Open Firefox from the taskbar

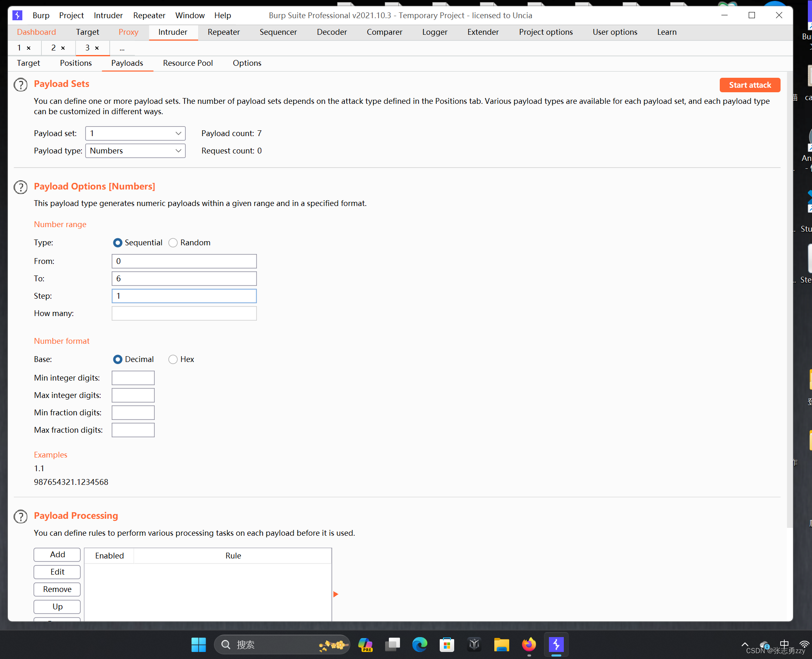pyautogui.click(x=529, y=645)
